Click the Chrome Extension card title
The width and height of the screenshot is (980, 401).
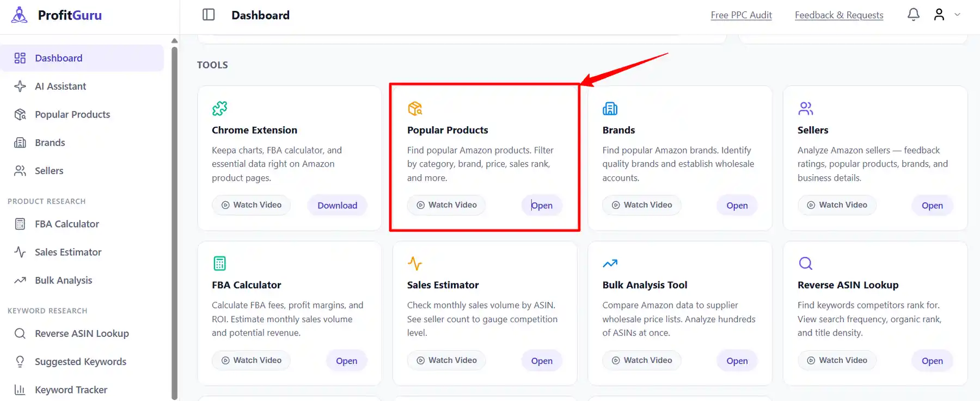click(254, 130)
